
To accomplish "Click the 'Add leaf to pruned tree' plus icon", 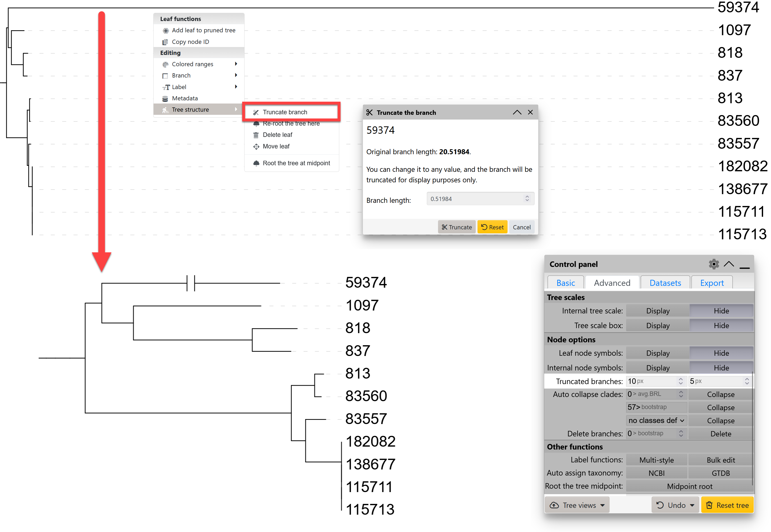I will coord(165,31).
